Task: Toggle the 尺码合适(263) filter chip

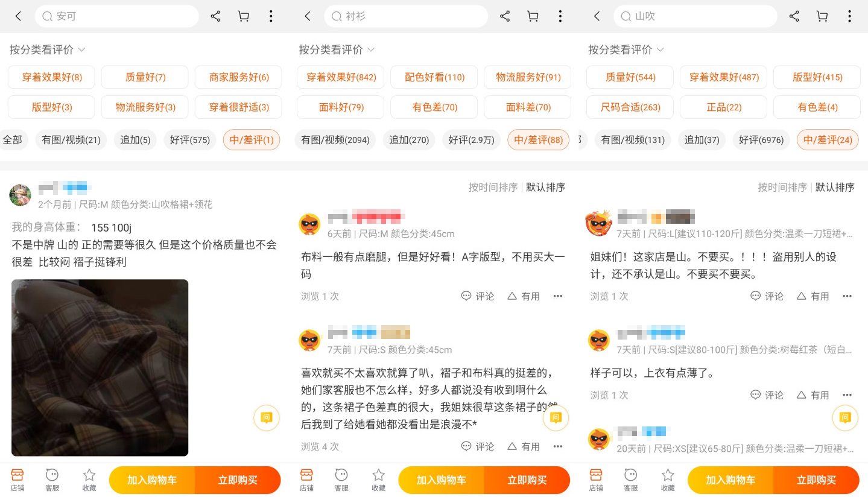Action: pos(630,107)
